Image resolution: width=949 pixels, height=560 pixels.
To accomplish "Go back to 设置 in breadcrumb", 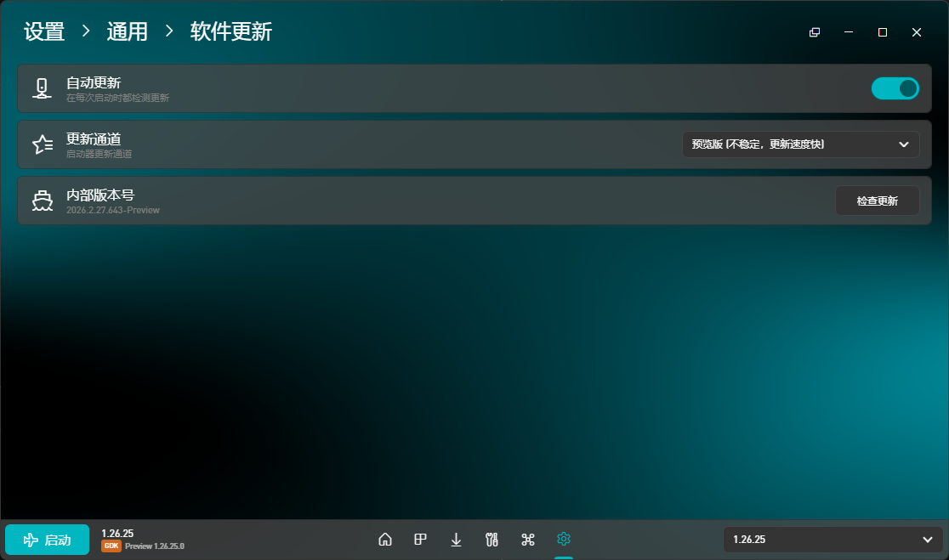I will click(x=44, y=32).
